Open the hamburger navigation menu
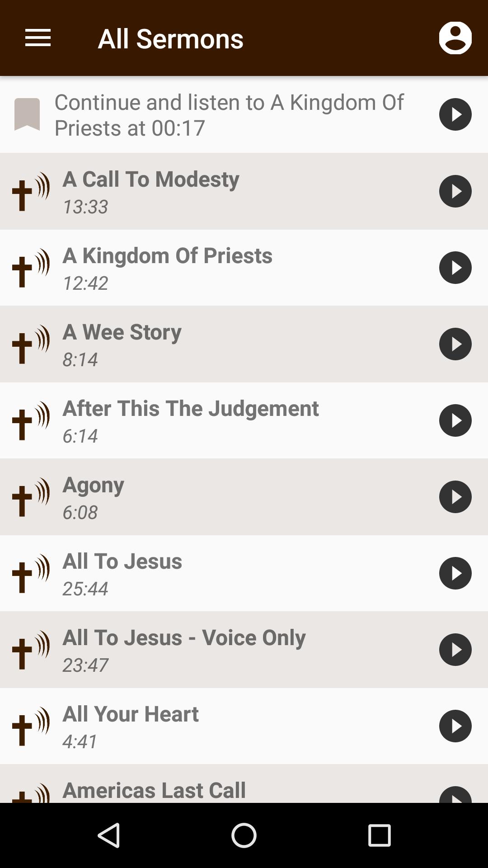Image resolution: width=488 pixels, height=868 pixels. click(38, 38)
